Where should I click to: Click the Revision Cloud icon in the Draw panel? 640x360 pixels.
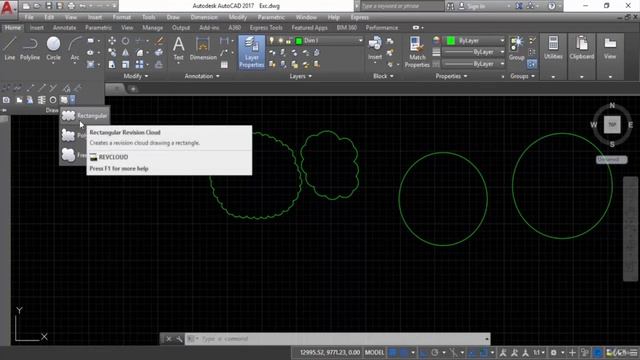click(64, 100)
